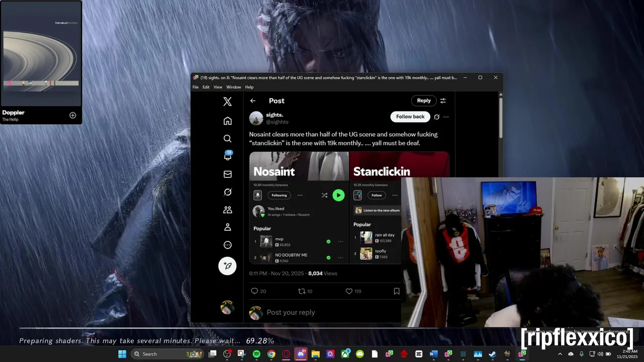The width and height of the screenshot is (644, 362).
Task: Open Steam from the taskbar
Action: point(492,354)
